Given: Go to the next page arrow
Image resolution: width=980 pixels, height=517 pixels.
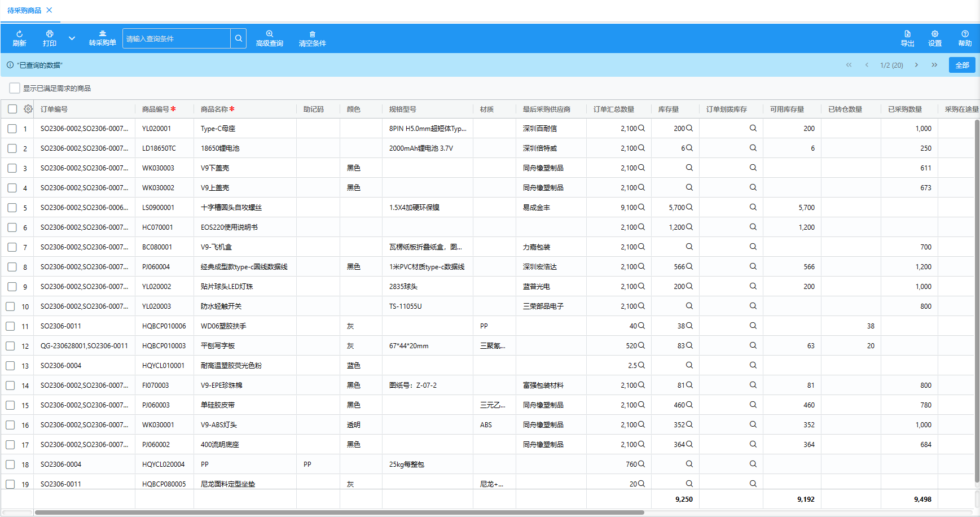Looking at the screenshot, I should tap(916, 65).
